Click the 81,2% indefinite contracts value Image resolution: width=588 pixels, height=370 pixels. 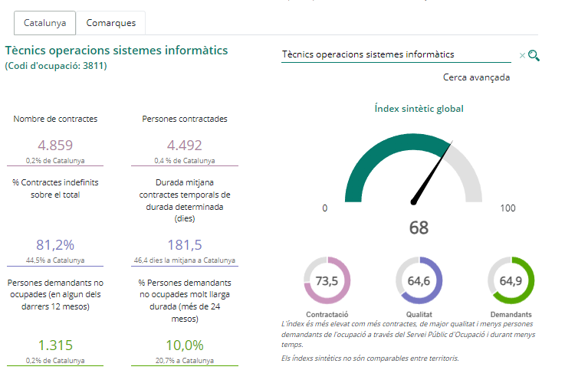[x=55, y=245]
